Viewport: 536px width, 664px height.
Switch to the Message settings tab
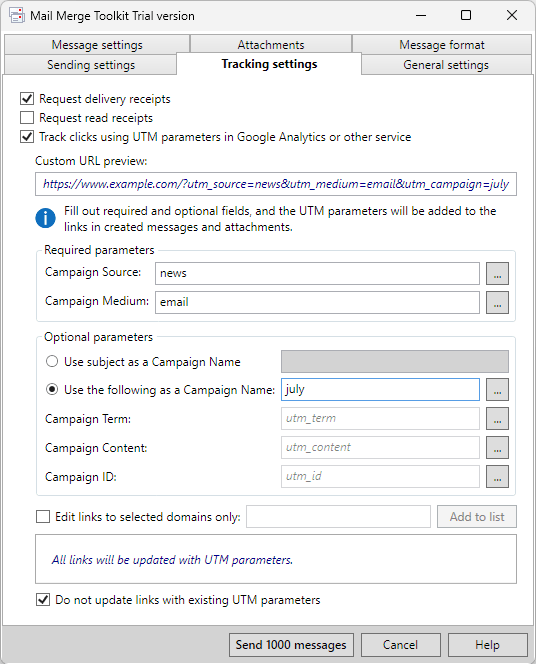point(97,44)
